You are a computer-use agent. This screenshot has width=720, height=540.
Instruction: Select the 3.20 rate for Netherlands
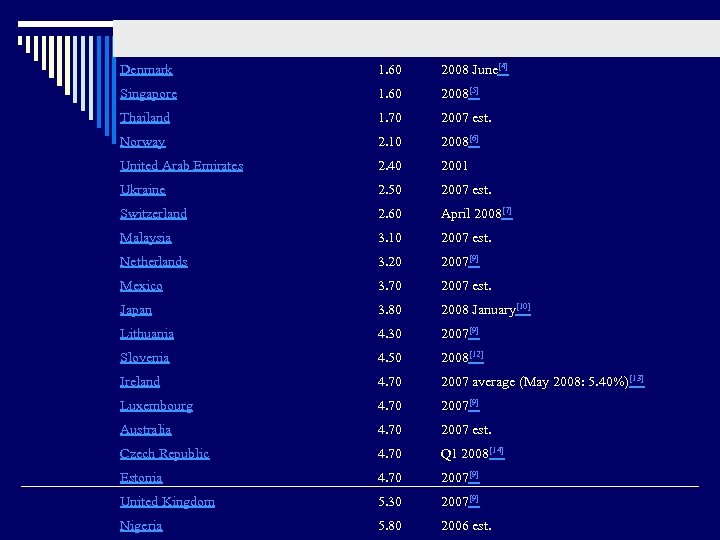pyautogui.click(x=390, y=262)
